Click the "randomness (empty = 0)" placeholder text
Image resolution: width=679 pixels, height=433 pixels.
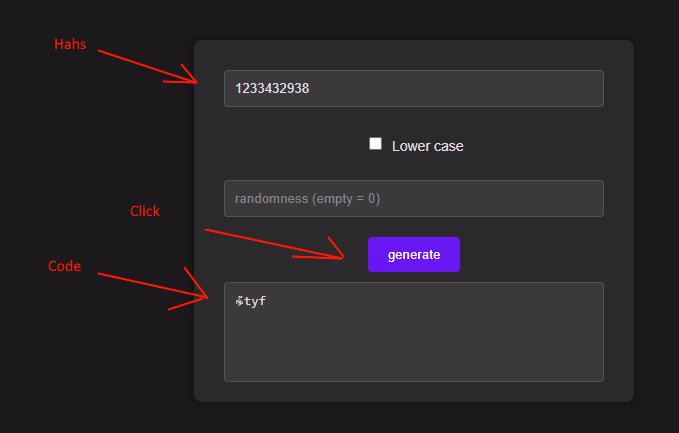307,199
